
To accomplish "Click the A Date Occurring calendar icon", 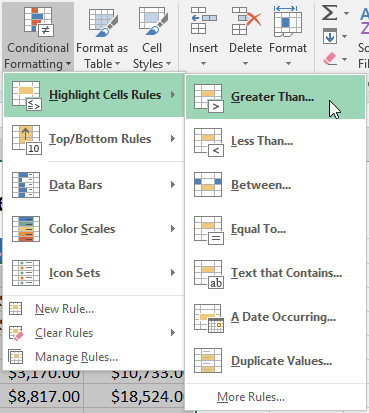I will (x=209, y=318).
